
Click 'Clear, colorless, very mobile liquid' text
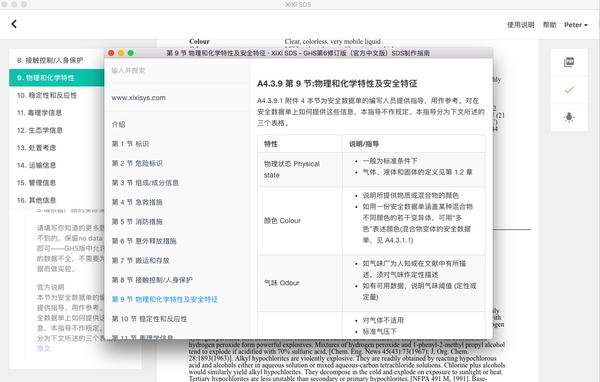pyautogui.click(x=333, y=41)
